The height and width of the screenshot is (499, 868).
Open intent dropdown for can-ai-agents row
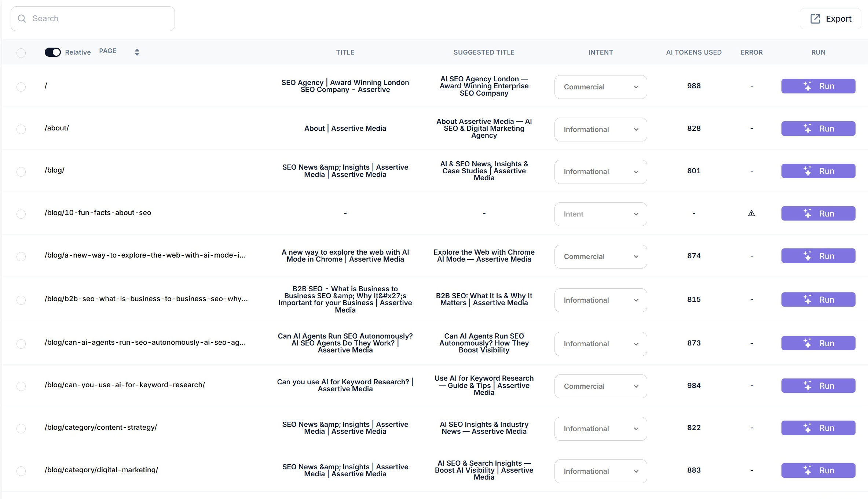[601, 344]
